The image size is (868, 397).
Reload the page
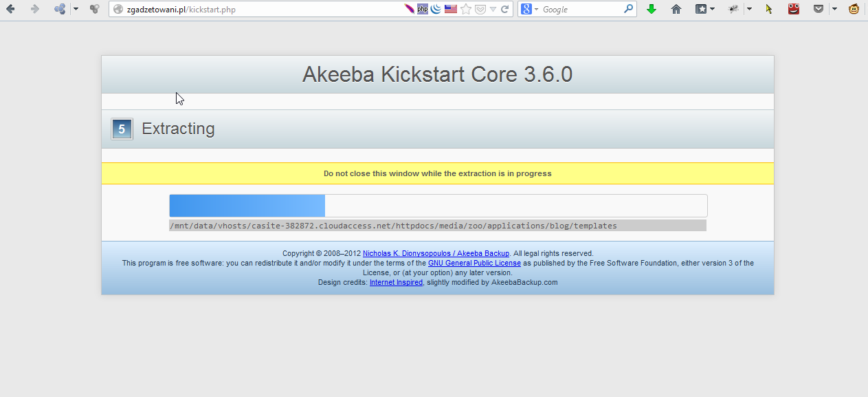coord(505,9)
